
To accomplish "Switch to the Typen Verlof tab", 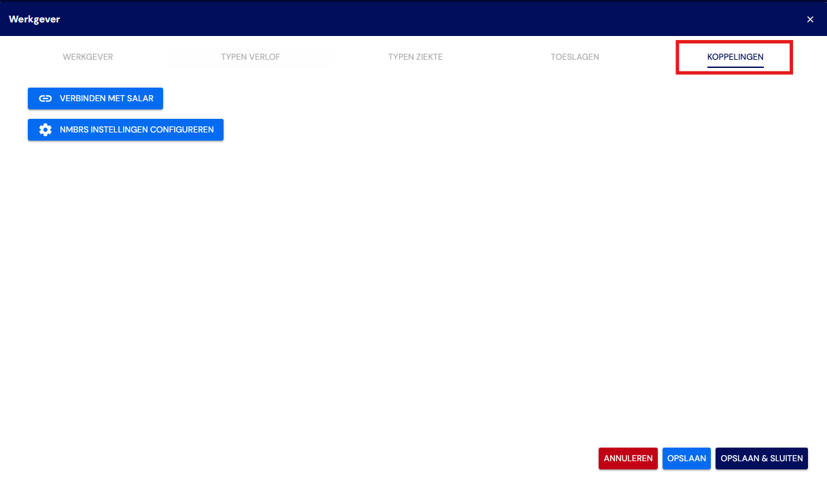I will point(250,57).
